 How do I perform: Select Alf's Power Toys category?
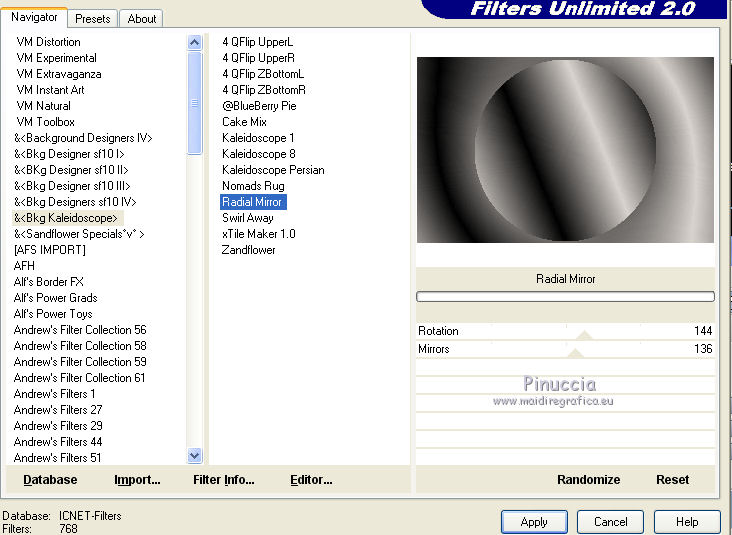pyautogui.click(x=53, y=314)
